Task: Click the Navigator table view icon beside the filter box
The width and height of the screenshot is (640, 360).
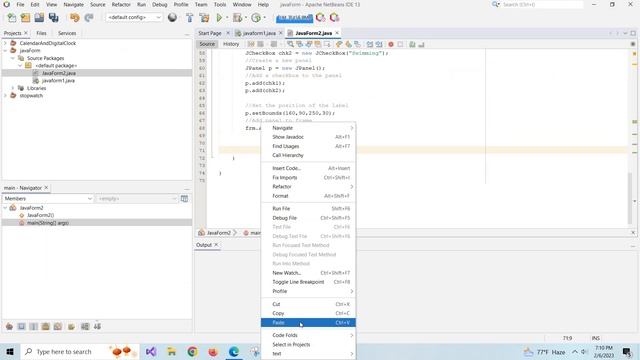Action: coord(184,198)
